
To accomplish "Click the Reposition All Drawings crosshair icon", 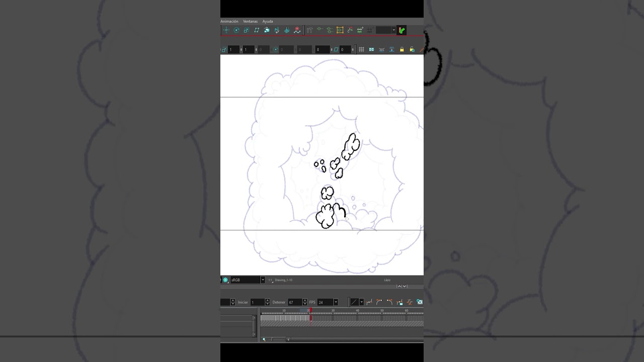I will (x=287, y=30).
